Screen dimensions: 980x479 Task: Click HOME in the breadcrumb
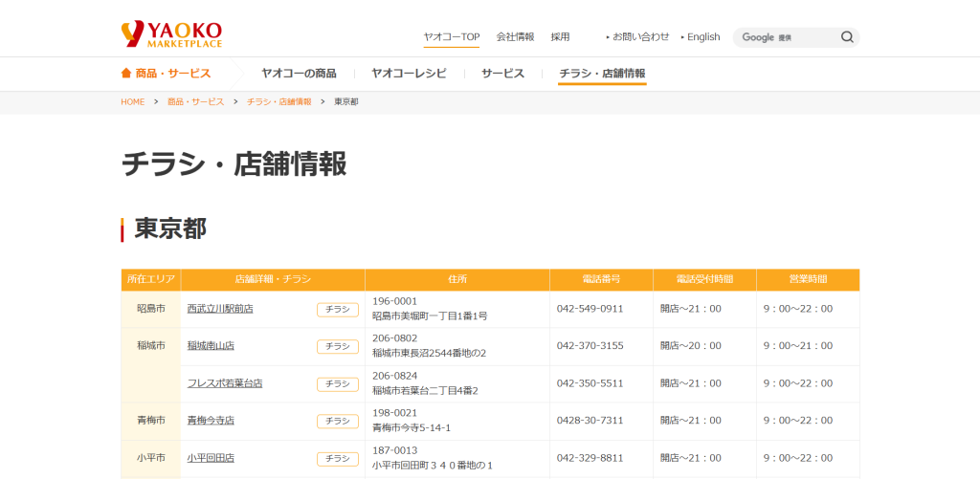133,101
